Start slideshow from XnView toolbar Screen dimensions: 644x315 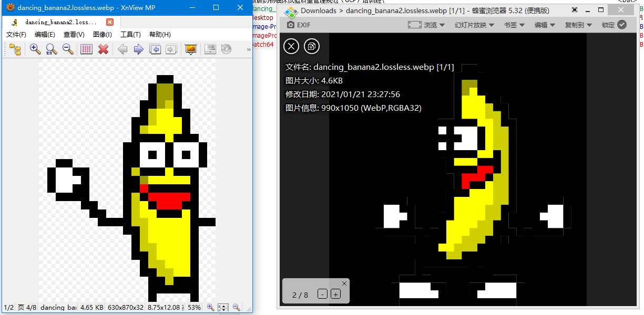pos(190,49)
